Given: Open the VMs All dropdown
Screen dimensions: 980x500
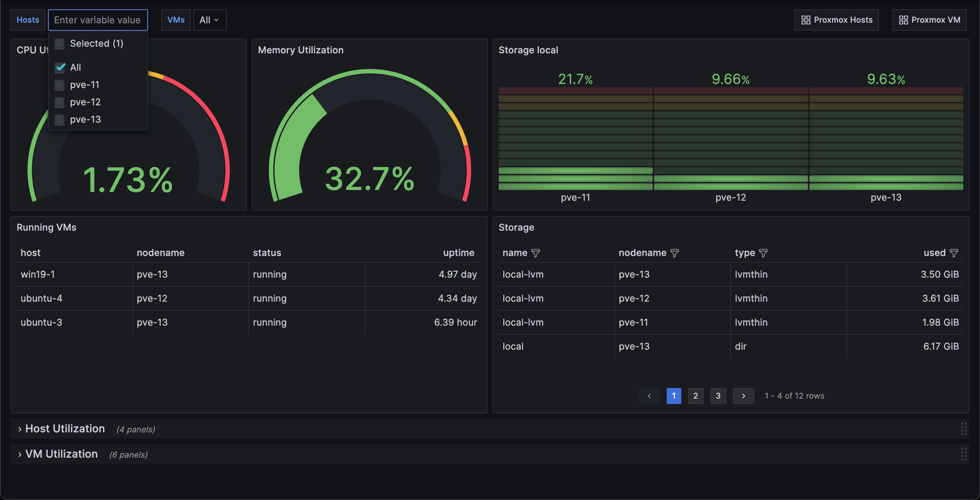Looking at the screenshot, I should click(210, 20).
